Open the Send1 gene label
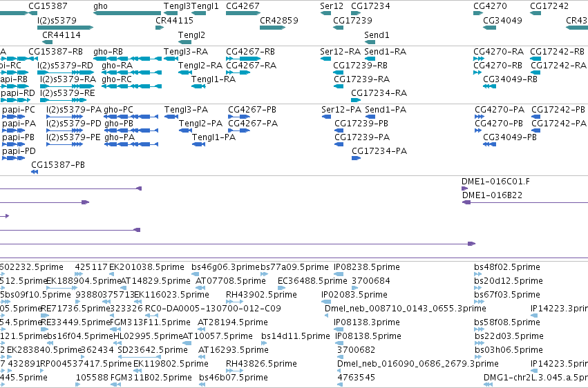 377,35
